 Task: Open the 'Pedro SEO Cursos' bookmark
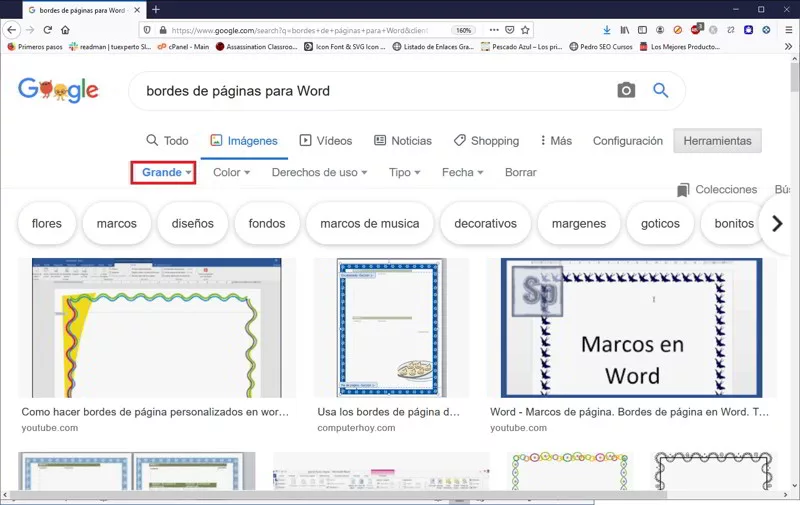tap(601, 46)
